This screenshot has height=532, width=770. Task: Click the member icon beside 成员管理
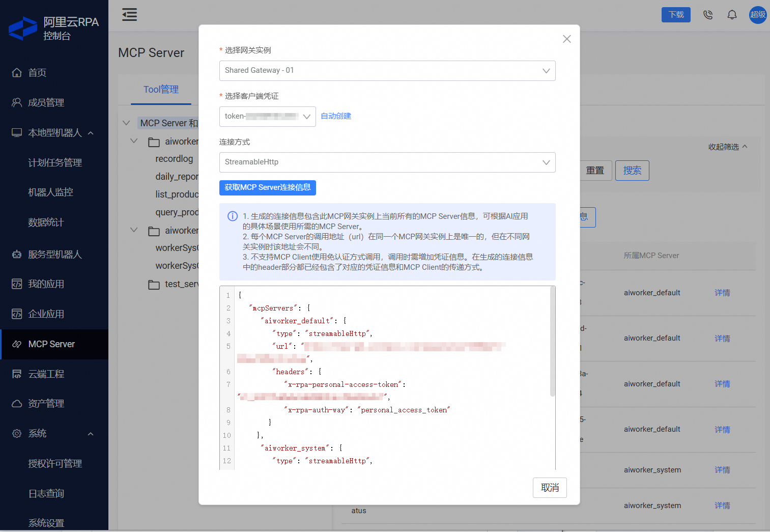pos(17,103)
